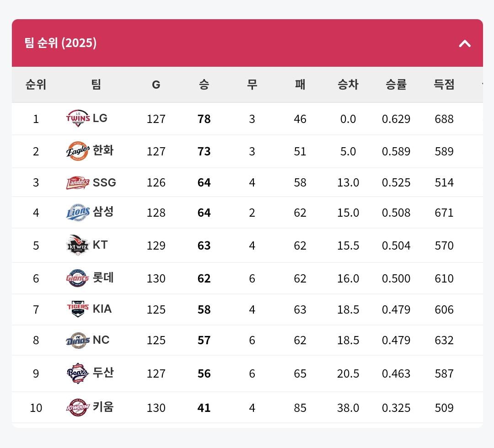Click the 승차 column header
The image size is (494, 448).
348,85
